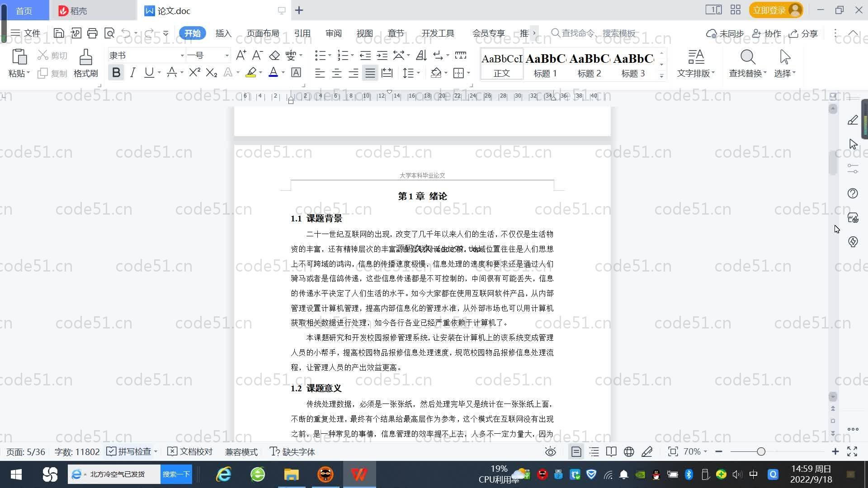Switch to 插入 ribbon tab
This screenshot has width=868, height=488.
(223, 33)
